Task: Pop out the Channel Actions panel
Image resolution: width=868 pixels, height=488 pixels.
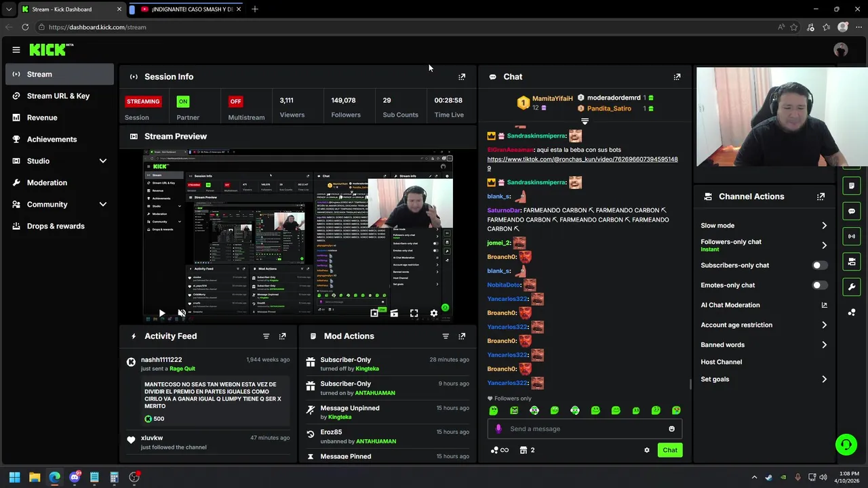Action: [821, 197]
